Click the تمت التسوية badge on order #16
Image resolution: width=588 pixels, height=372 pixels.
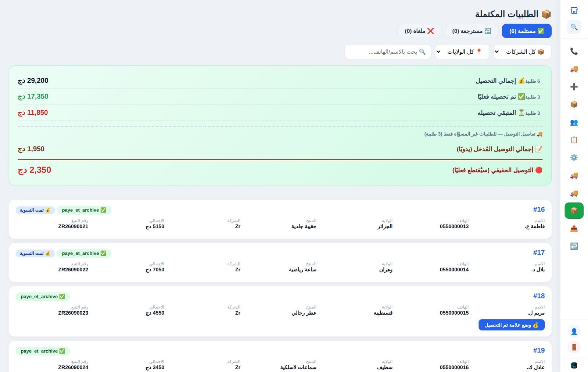tap(35, 210)
